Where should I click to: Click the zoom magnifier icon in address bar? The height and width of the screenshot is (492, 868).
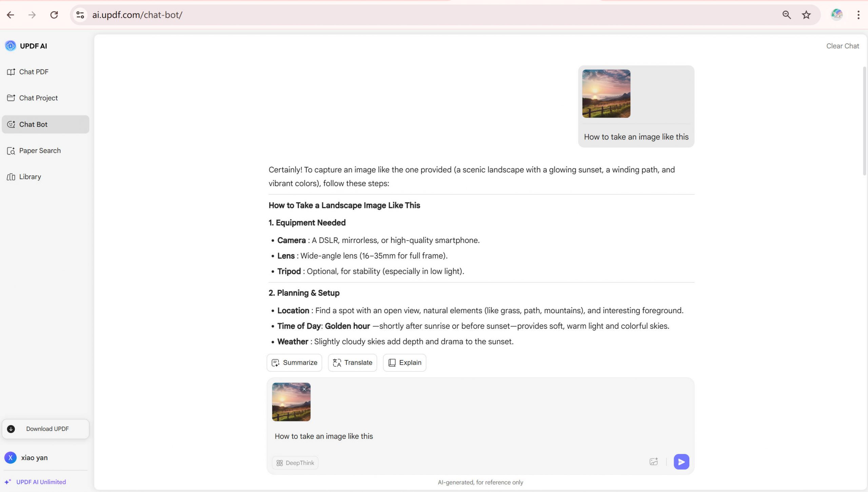pyautogui.click(x=787, y=15)
